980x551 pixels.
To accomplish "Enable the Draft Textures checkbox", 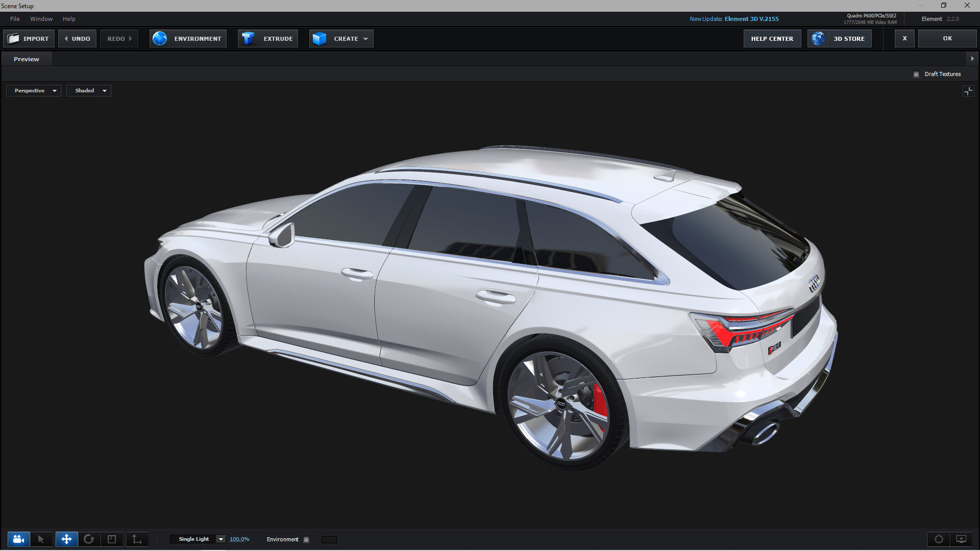I will pyautogui.click(x=916, y=74).
